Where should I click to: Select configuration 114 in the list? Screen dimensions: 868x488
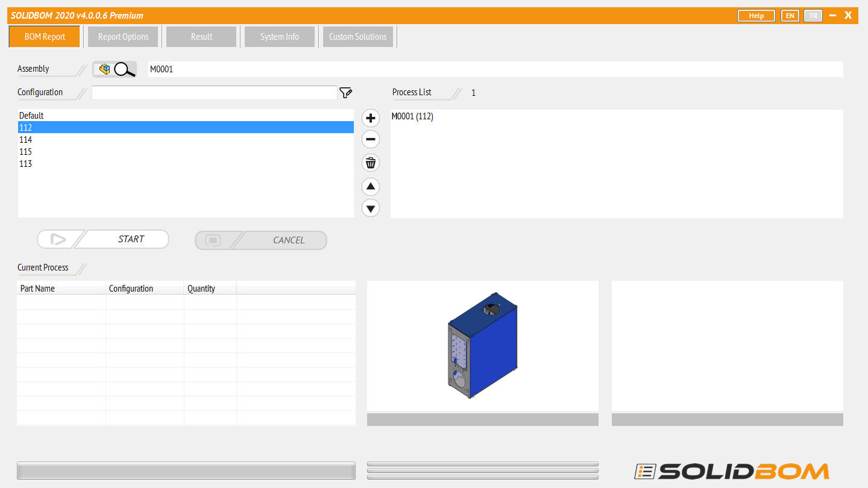[x=186, y=140]
